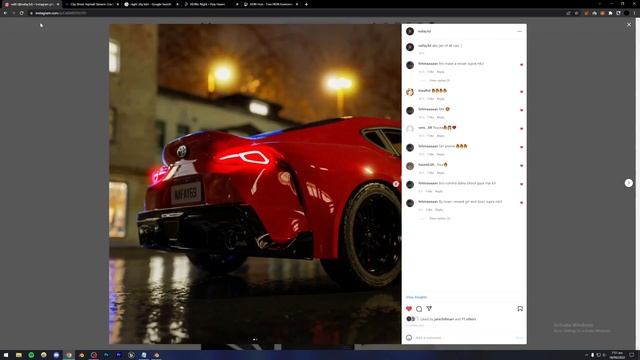The width and height of the screenshot is (640, 360).
Task: Reply to the 'make a nissan supra' comment
Action: tap(440, 72)
